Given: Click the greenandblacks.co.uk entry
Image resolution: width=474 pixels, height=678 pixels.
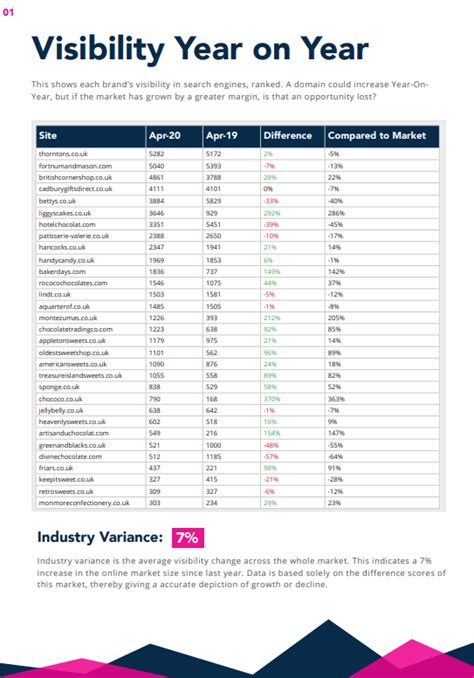Looking at the screenshot, I should tap(72, 445).
